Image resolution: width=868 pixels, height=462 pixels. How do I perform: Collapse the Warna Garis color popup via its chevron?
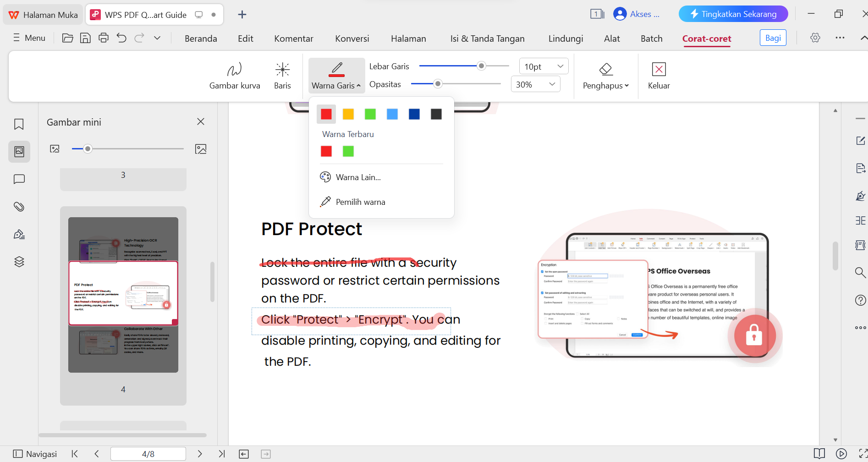(x=359, y=85)
